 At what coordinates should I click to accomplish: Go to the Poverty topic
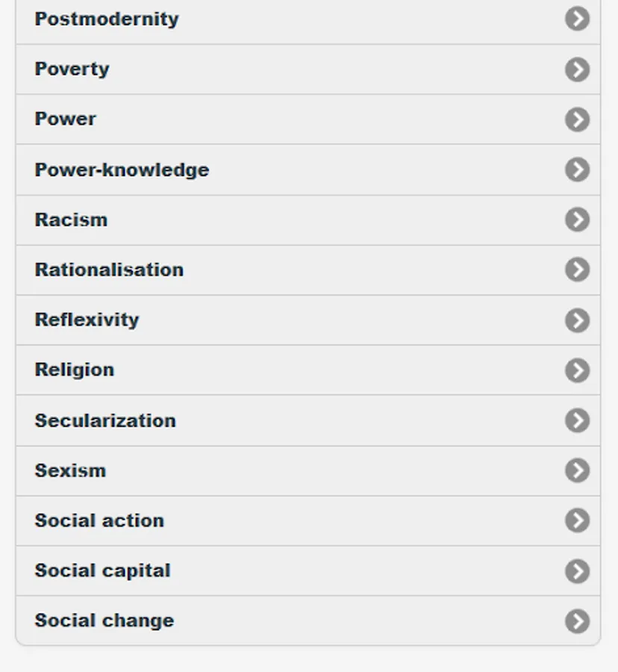click(72, 69)
